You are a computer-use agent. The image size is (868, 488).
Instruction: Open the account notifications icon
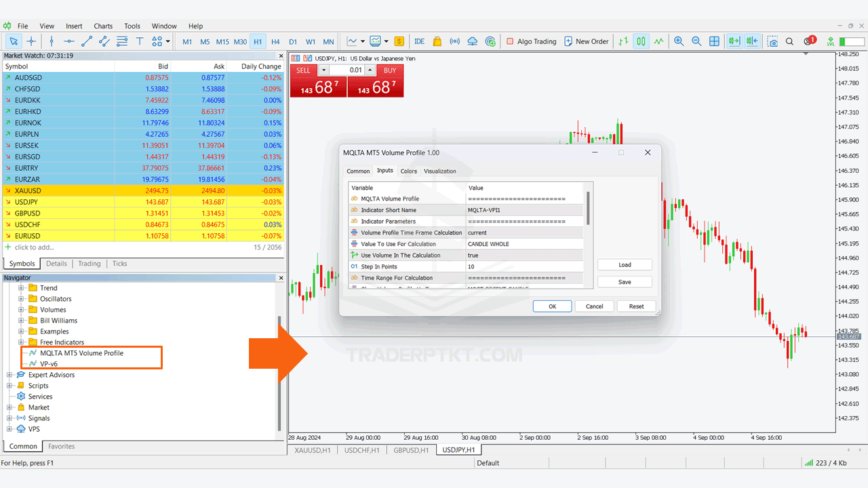pyautogui.click(x=808, y=41)
